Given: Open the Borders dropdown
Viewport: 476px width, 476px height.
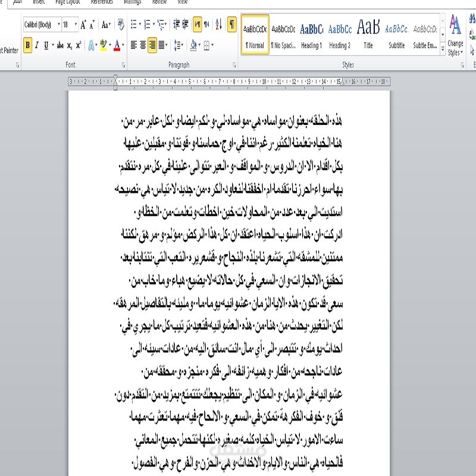Looking at the screenshot, I should pyautogui.click(x=212, y=46).
